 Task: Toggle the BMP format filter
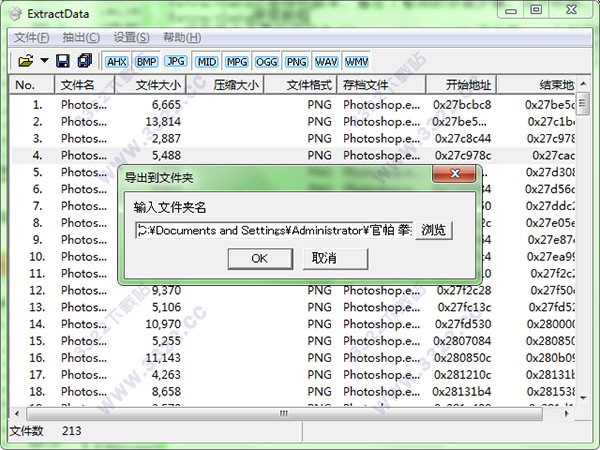(x=146, y=62)
